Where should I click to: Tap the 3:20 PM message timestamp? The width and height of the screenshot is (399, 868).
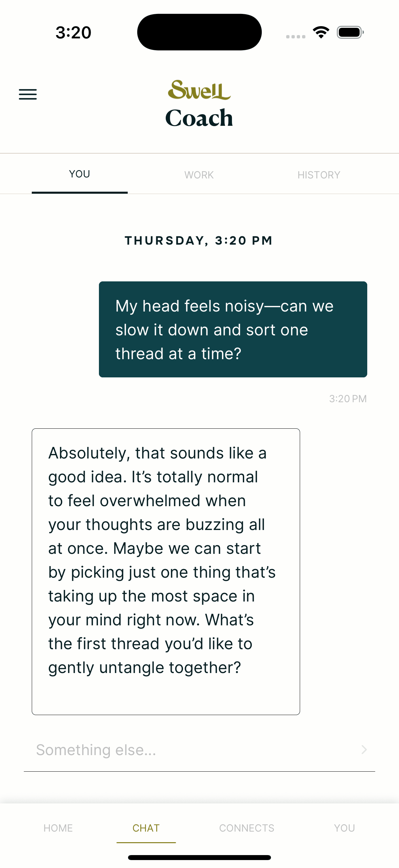click(348, 399)
